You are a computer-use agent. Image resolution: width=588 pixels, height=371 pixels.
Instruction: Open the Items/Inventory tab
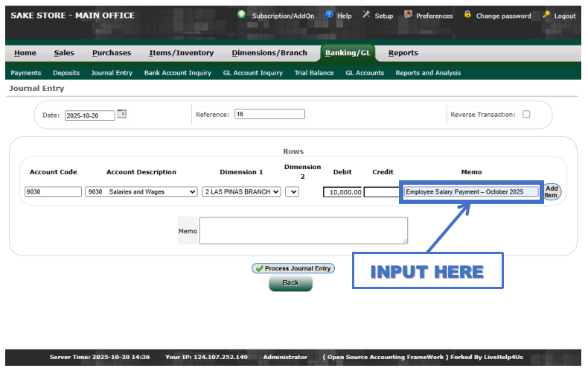(x=181, y=53)
